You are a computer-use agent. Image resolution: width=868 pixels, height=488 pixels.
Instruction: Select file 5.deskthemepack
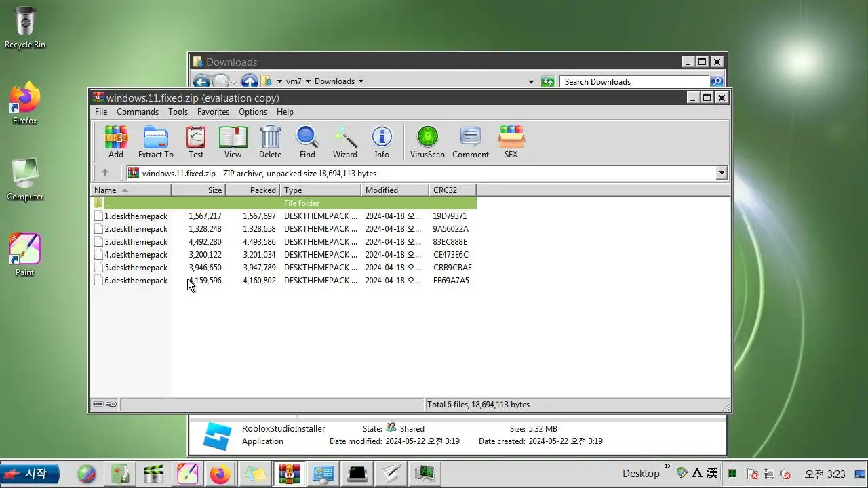(136, 268)
